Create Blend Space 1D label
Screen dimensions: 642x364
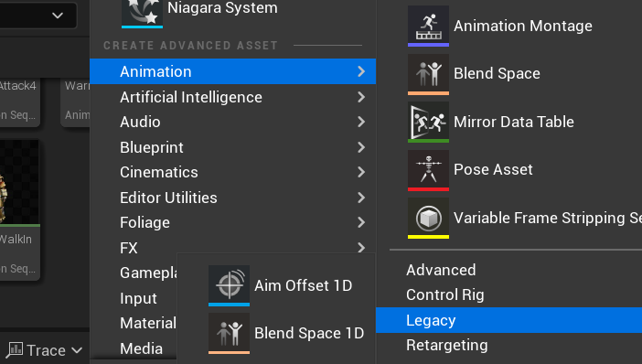point(309,333)
